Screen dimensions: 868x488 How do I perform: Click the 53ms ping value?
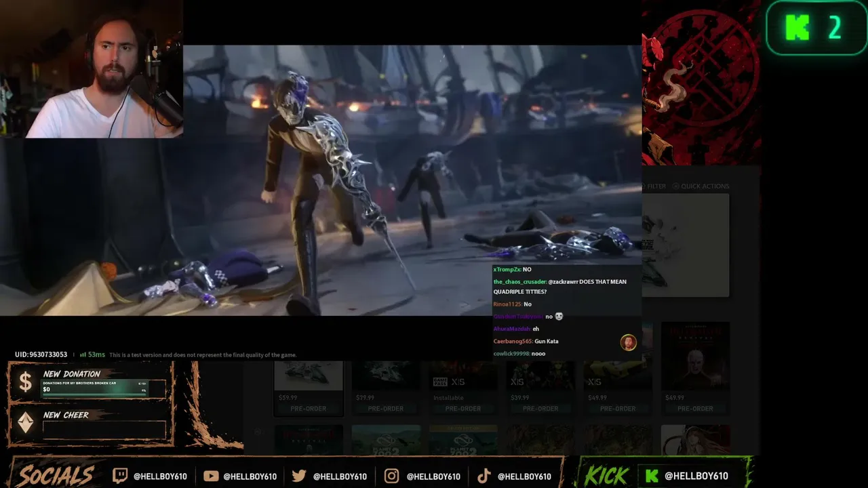96,354
